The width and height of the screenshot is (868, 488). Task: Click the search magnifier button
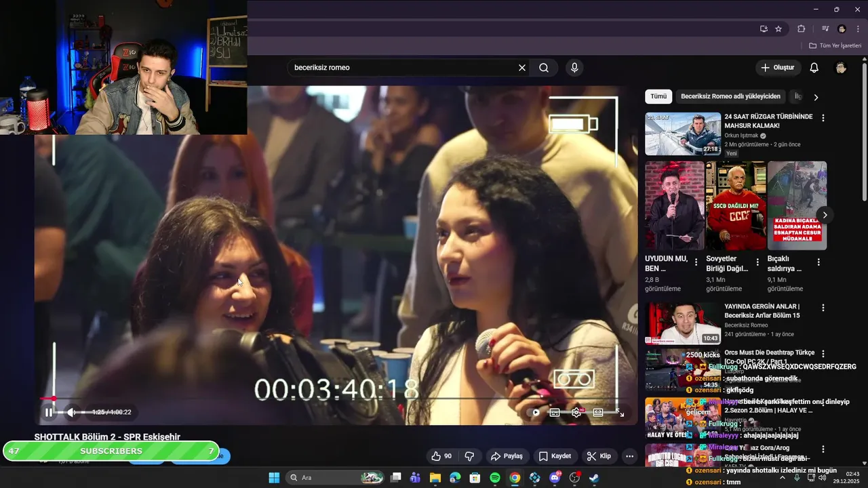click(x=544, y=68)
